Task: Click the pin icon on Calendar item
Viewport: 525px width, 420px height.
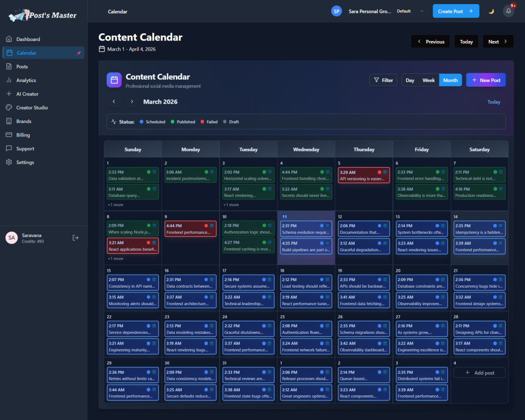Action: (78, 53)
